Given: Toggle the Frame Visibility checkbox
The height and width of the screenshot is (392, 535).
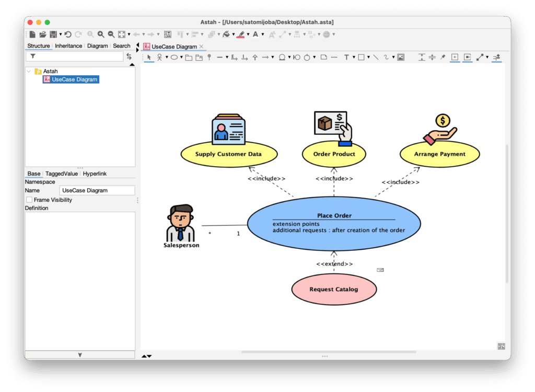Looking at the screenshot, I should pos(29,200).
